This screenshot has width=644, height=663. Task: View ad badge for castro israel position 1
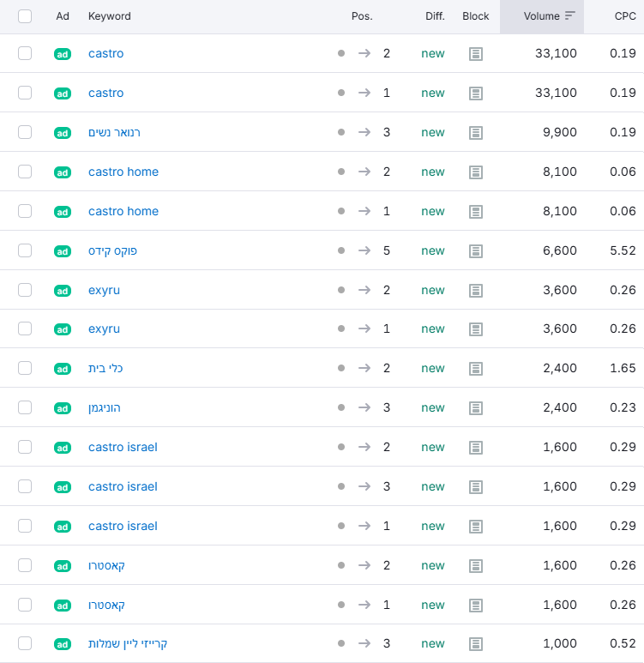63,527
